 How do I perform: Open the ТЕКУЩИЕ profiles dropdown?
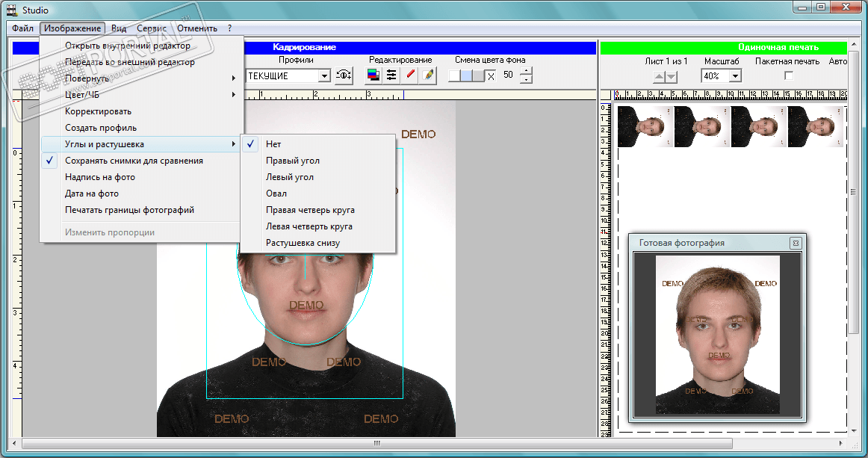point(324,76)
